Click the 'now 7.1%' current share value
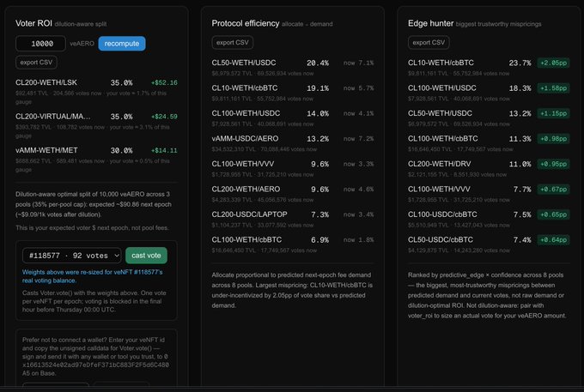 (x=359, y=63)
